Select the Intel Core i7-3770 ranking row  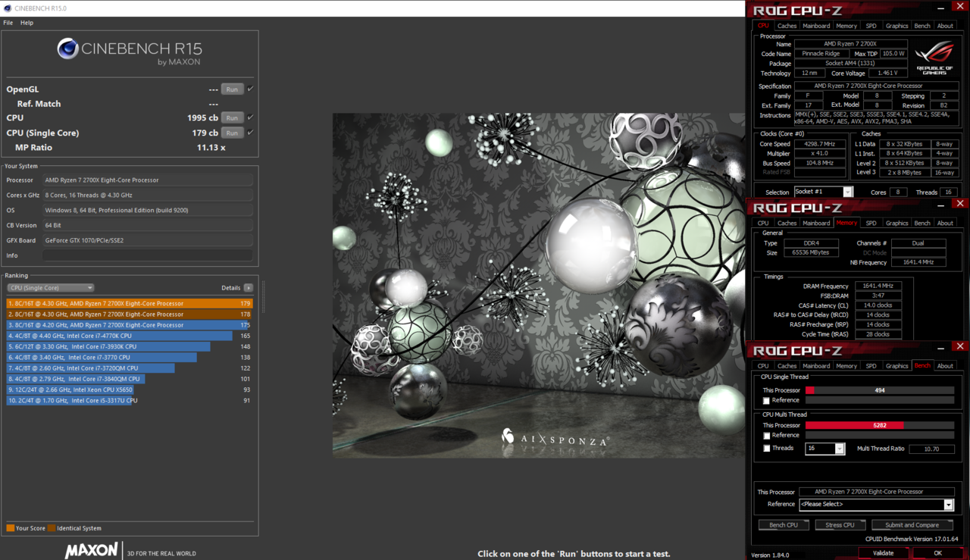click(130, 357)
